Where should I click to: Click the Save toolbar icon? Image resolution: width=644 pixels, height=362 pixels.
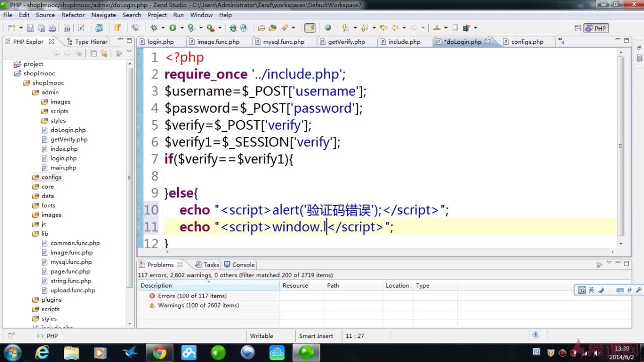pos(30,28)
